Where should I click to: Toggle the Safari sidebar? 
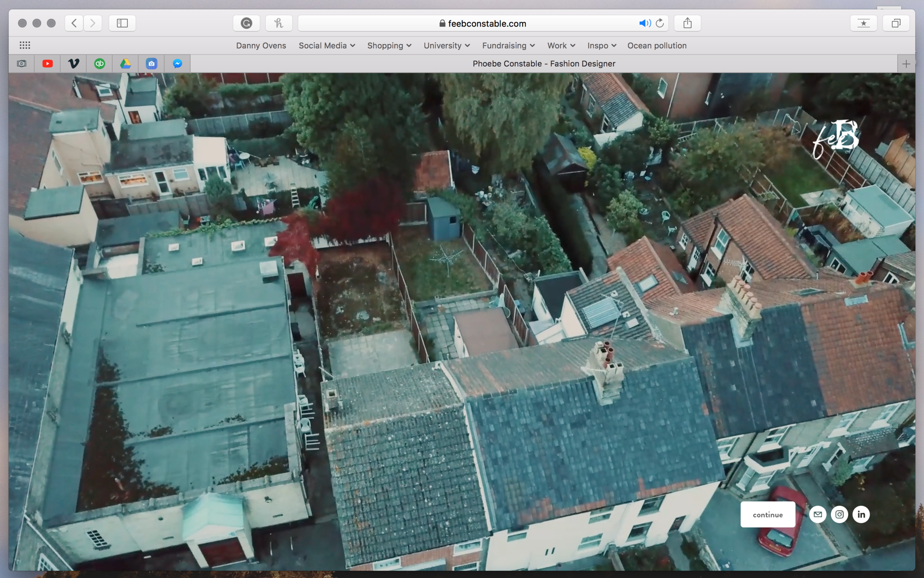tap(122, 23)
